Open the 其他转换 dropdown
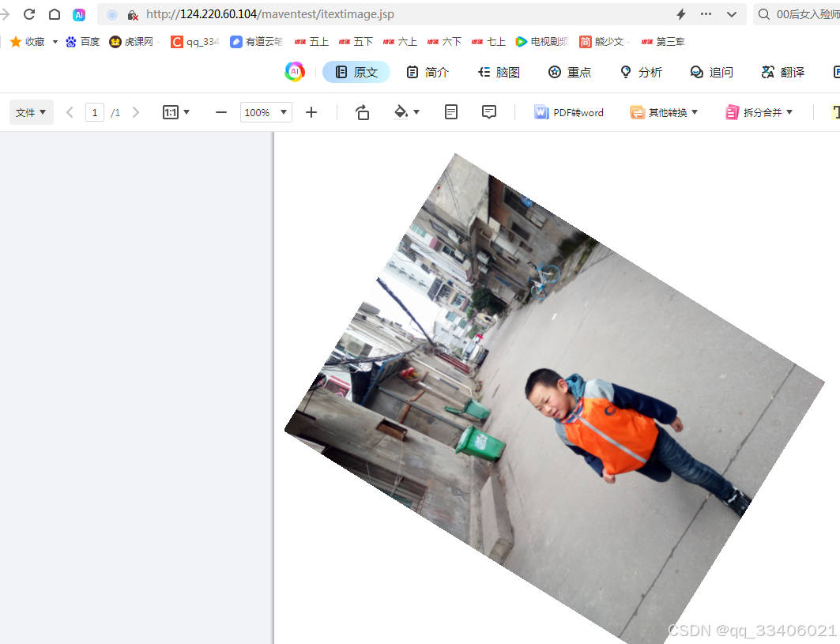Screen dimensions: 840x644 [664, 112]
